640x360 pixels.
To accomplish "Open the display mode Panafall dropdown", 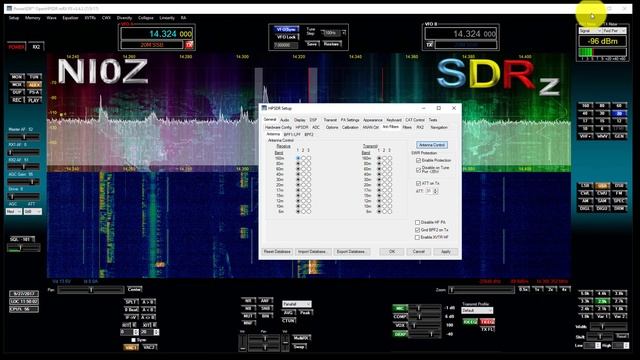I will 296,304.
